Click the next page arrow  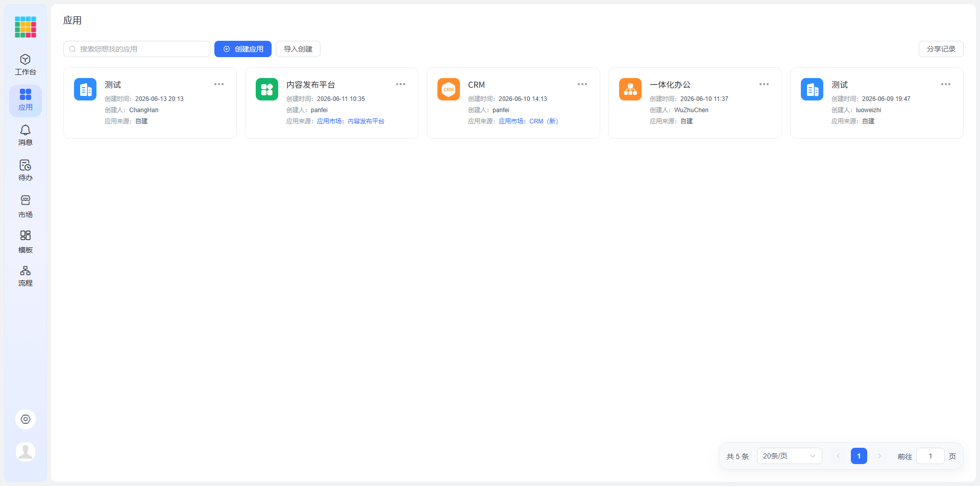click(x=879, y=456)
